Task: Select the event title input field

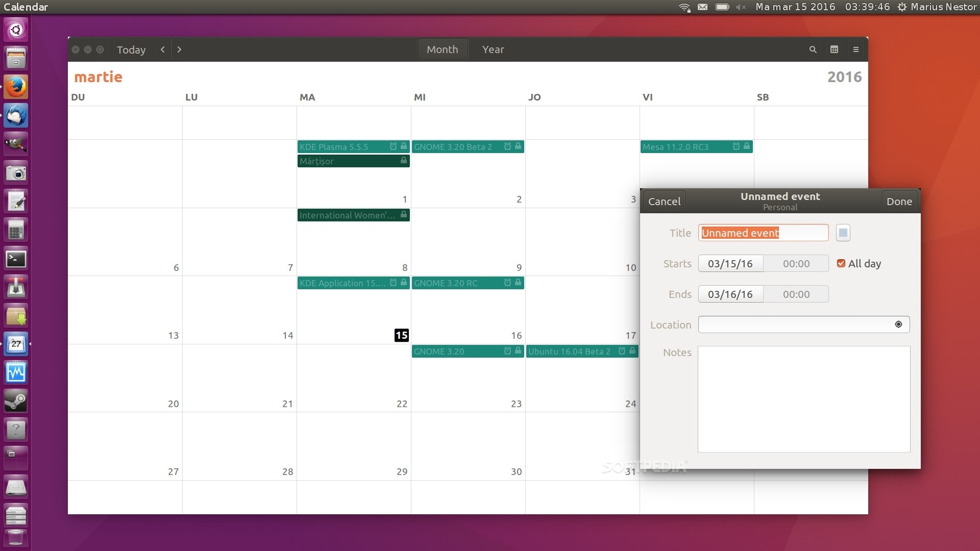Action: (x=764, y=233)
